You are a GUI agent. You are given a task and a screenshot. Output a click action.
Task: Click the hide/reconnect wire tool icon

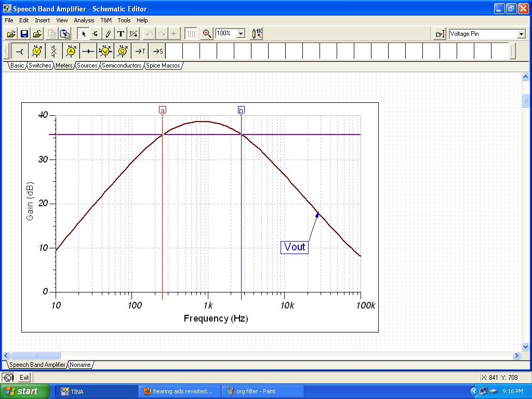(134, 34)
